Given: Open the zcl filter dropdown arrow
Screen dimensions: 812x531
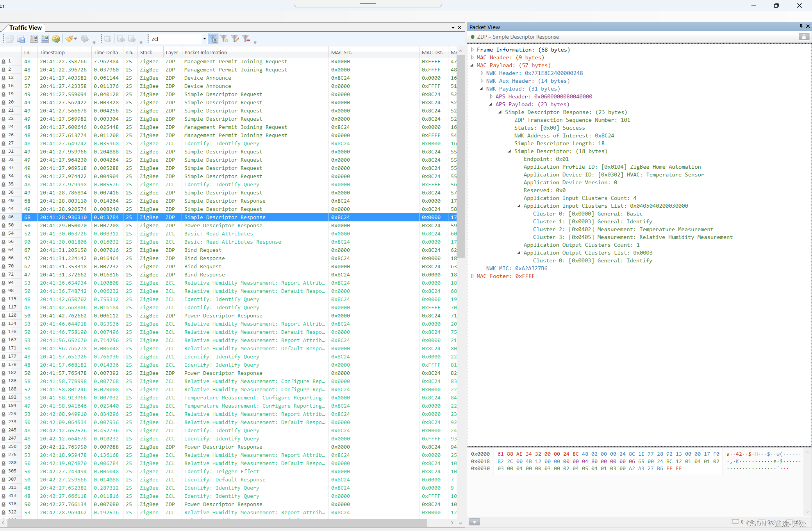Looking at the screenshot, I should [x=204, y=39].
